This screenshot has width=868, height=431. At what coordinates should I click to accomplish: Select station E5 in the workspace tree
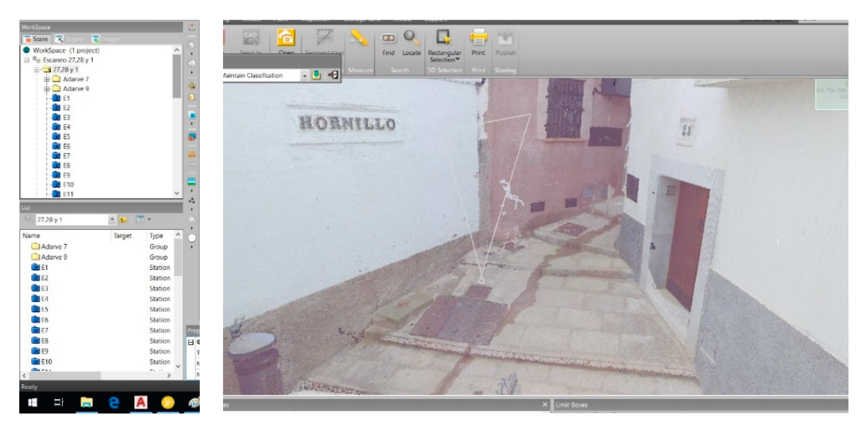(x=66, y=137)
